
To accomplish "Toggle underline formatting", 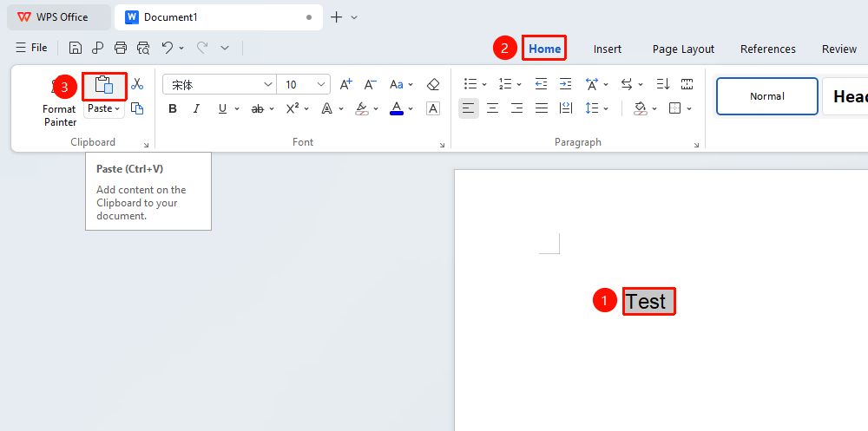I will [x=222, y=108].
